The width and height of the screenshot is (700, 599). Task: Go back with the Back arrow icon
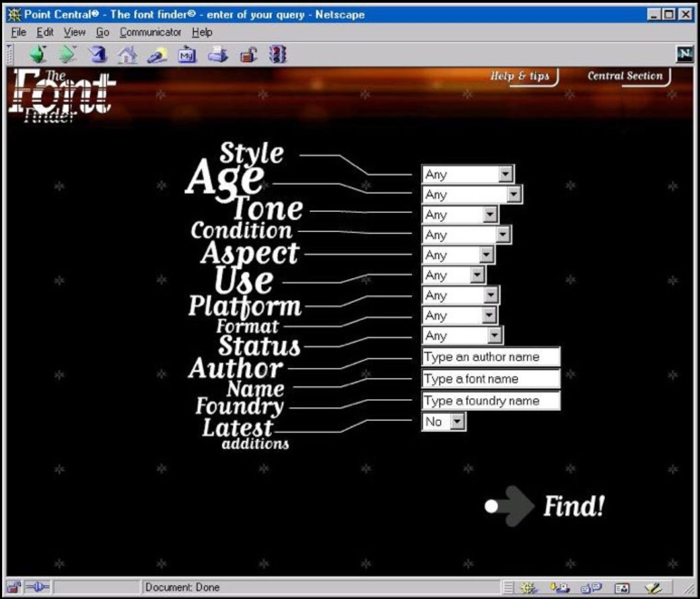(38, 55)
